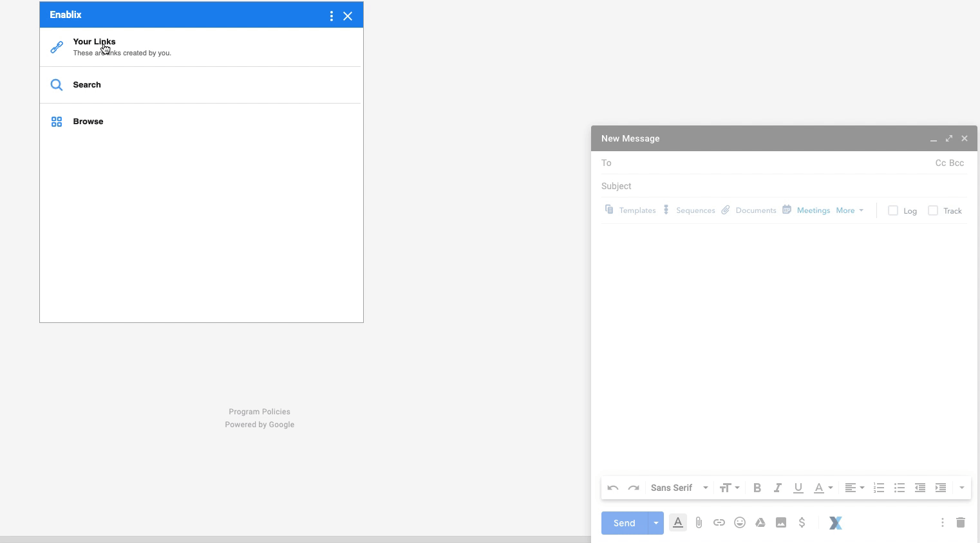This screenshot has height=543, width=980.
Task: Open Enablix options three-dot menu
Action: click(x=331, y=16)
